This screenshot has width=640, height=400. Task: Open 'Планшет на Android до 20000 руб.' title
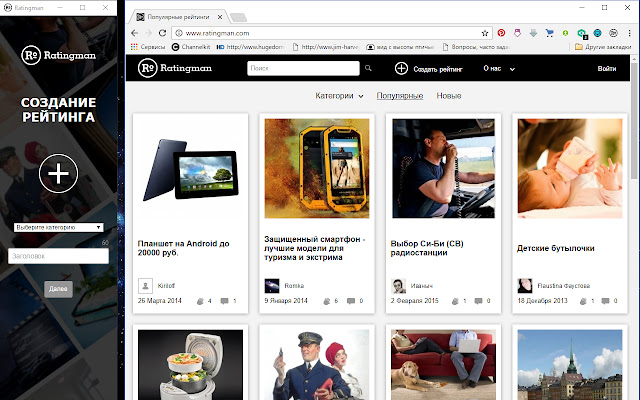pos(183,248)
